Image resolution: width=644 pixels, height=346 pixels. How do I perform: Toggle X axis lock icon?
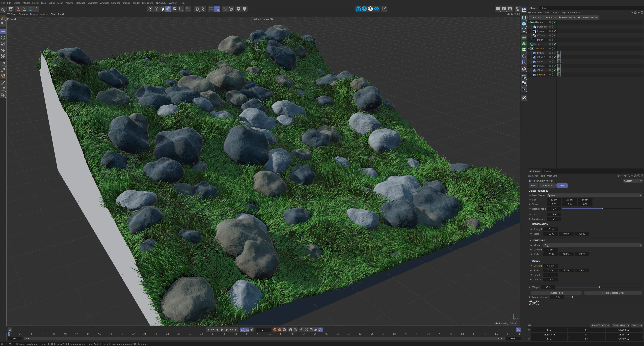pos(18,9)
